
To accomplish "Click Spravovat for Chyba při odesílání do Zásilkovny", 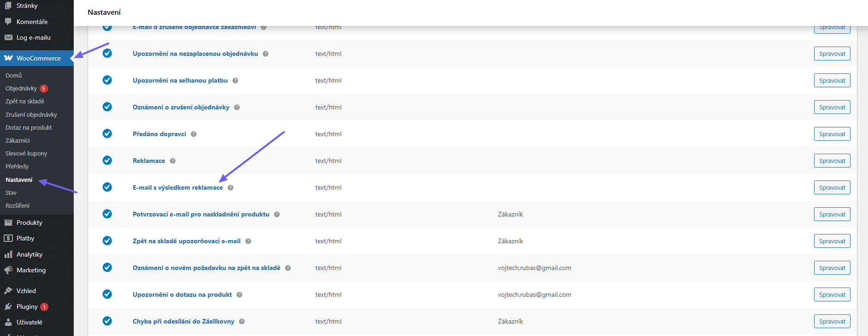I will point(832,321).
